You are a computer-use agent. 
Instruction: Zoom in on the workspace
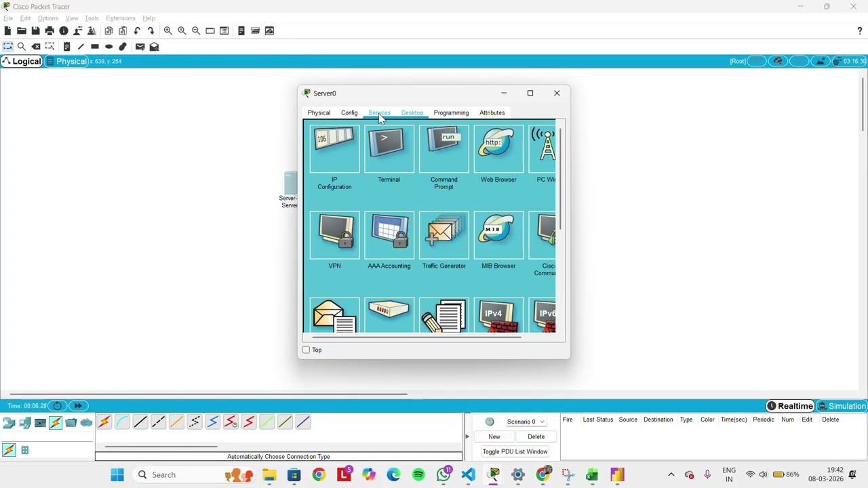pyautogui.click(x=168, y=30)
